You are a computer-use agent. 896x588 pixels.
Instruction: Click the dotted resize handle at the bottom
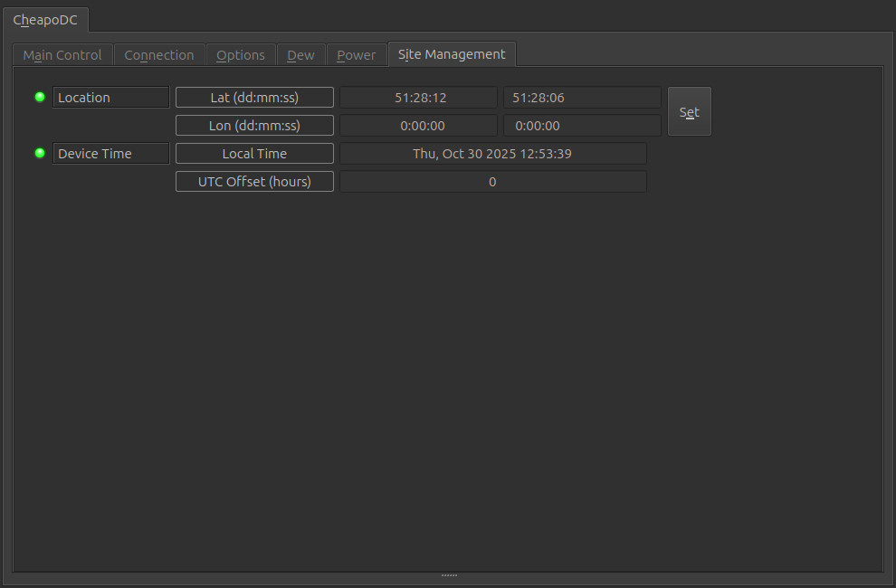point(449,575)
